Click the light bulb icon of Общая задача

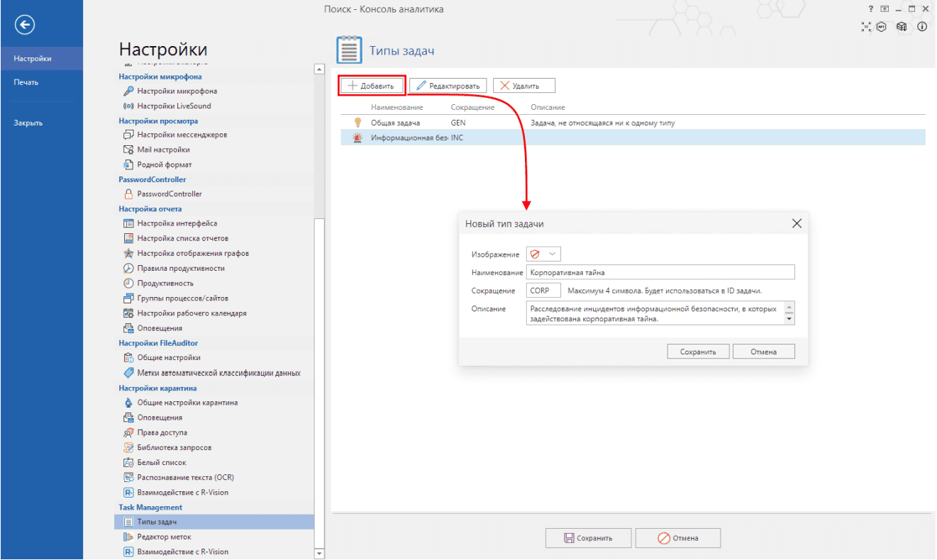coord(357,123)
